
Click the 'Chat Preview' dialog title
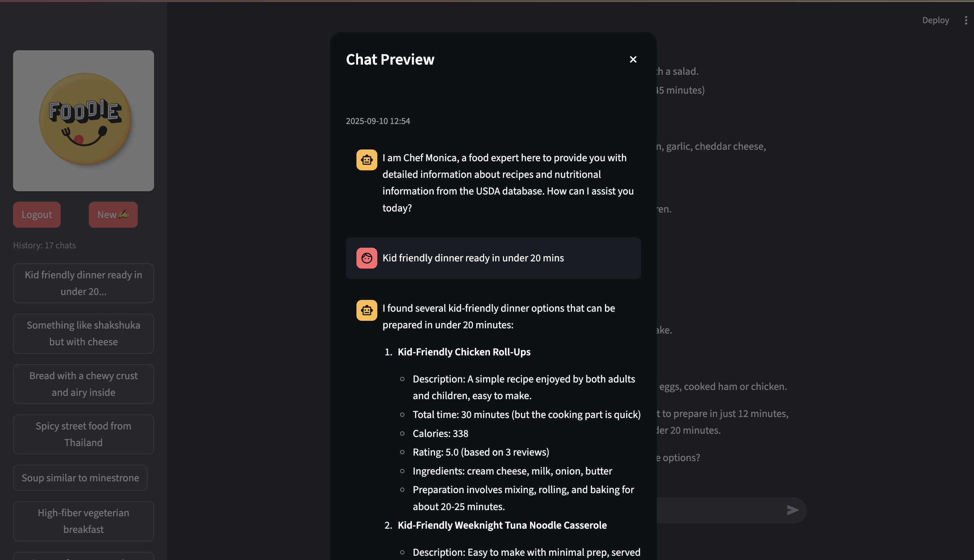390,60
